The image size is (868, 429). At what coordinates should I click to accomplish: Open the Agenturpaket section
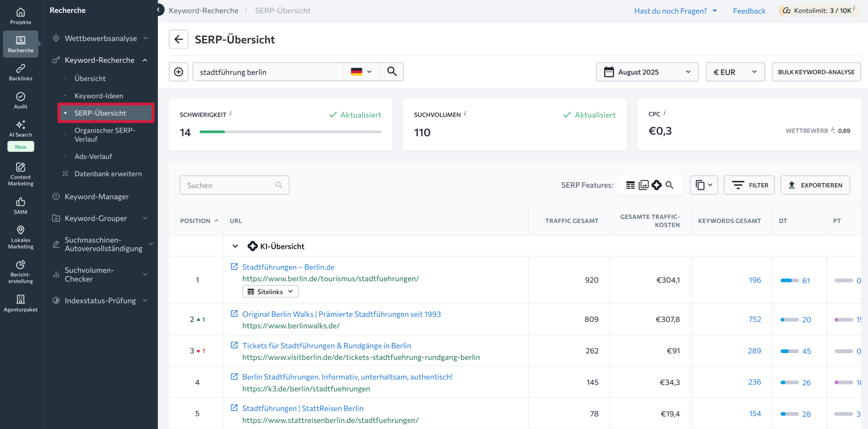[x=21, y=304]
